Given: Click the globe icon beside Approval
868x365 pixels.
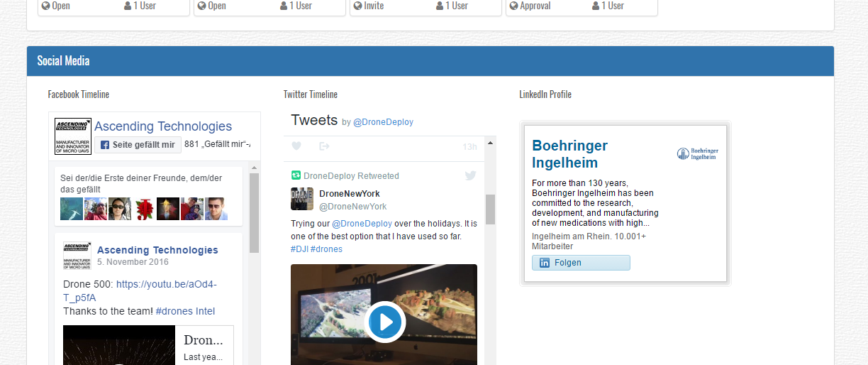Looking at the screenshot, I should point(513,6).
